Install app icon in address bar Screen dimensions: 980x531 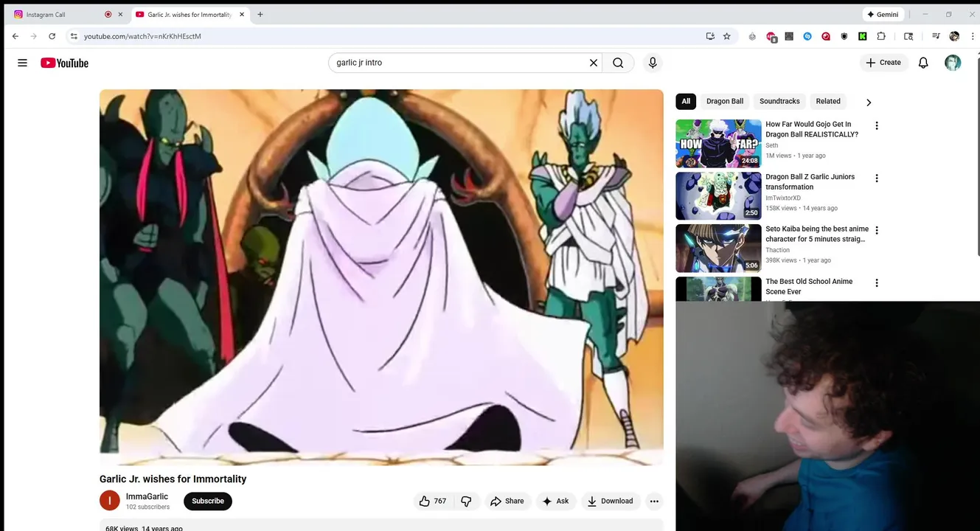coord(710,36)
